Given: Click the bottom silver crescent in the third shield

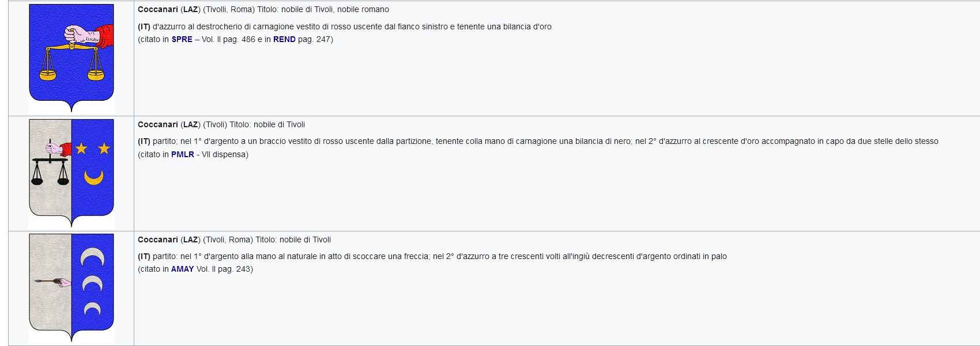Looking at the screenshot, I should pos(92,309).
